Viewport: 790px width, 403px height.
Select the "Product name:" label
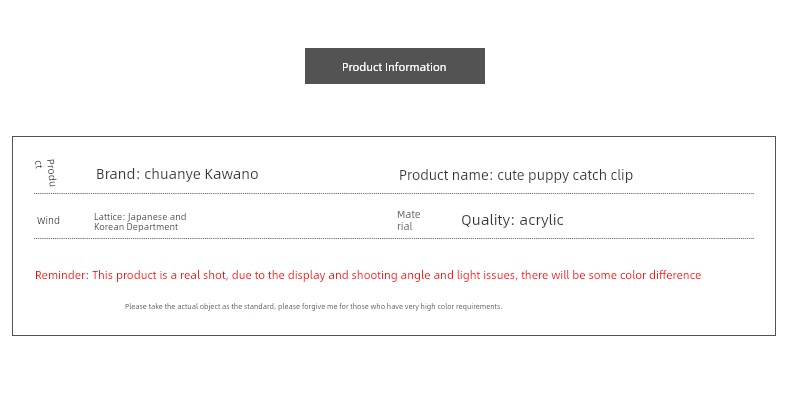[445, 175]
